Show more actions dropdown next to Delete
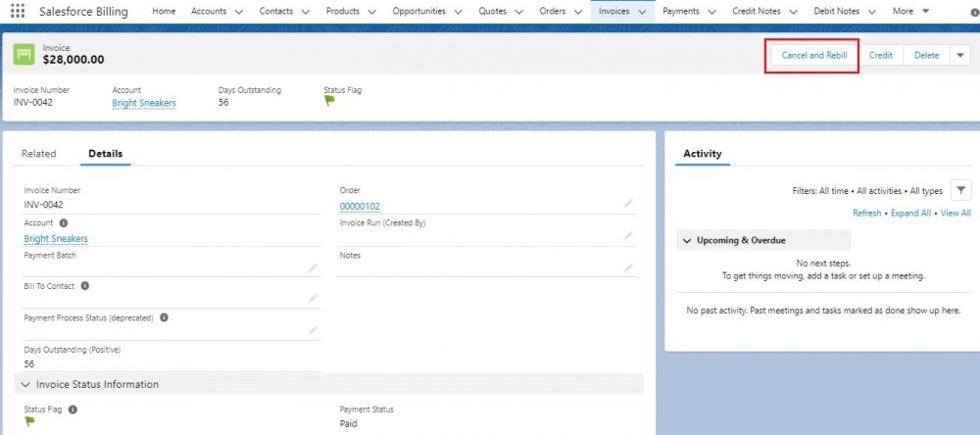Viewport: 980px width, 435px height. click(x=960, y=55)
